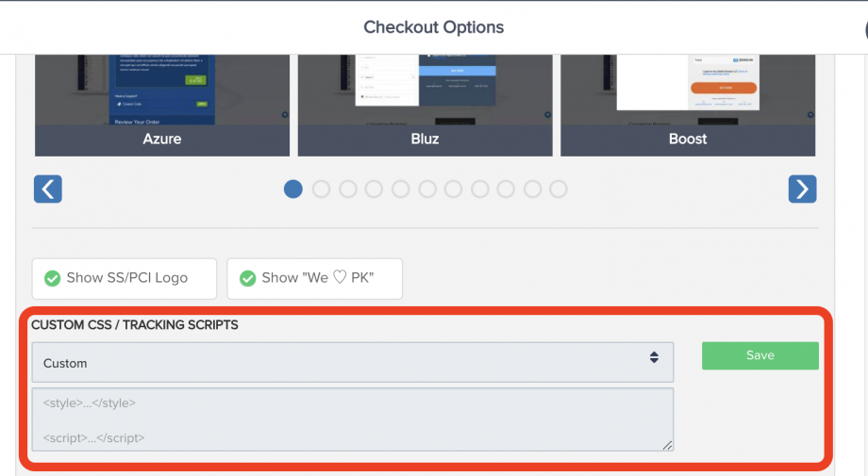This screenshot has width=868, height=476.
Task: Click the previous templates arrow
Action: (x=47, y=189)
